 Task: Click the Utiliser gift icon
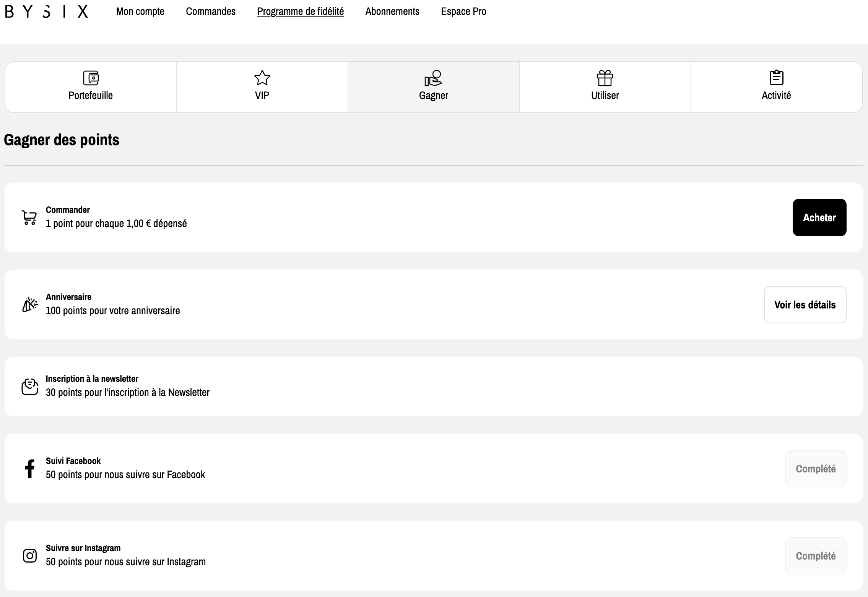click(x=605, y=78)
